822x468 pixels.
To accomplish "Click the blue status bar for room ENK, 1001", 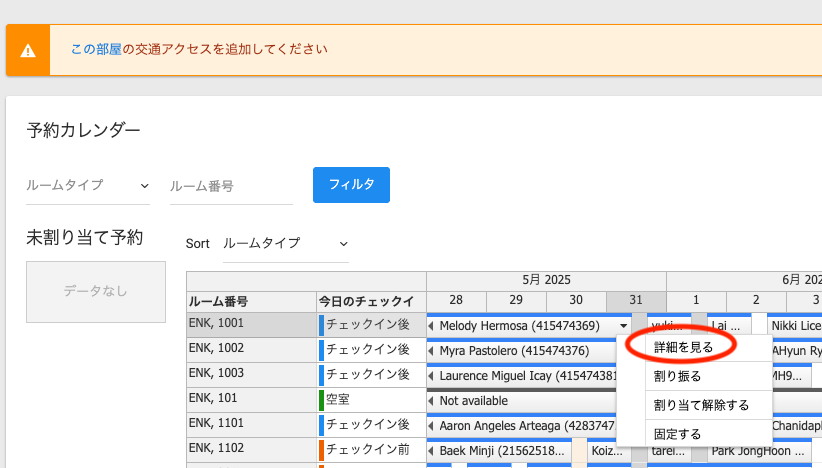I will [321, 325].
